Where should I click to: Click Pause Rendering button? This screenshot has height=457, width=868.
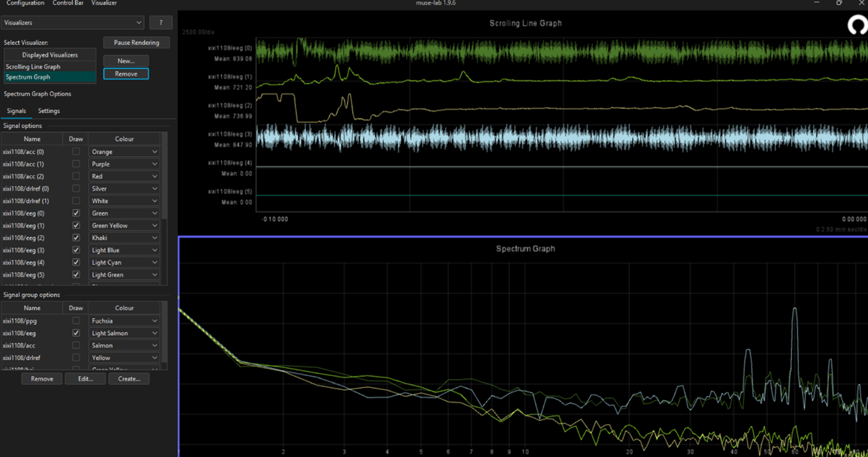tap(136, 42)
